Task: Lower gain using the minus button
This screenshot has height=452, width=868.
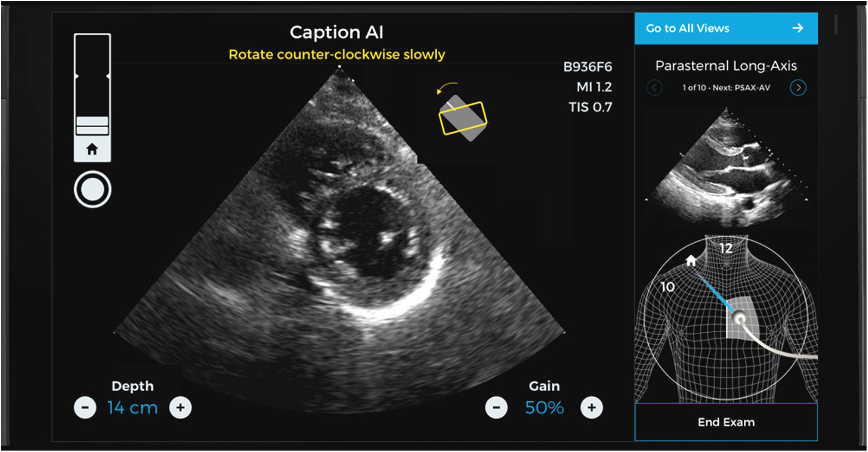Action: pyautogui.click(x=496, y=407)
